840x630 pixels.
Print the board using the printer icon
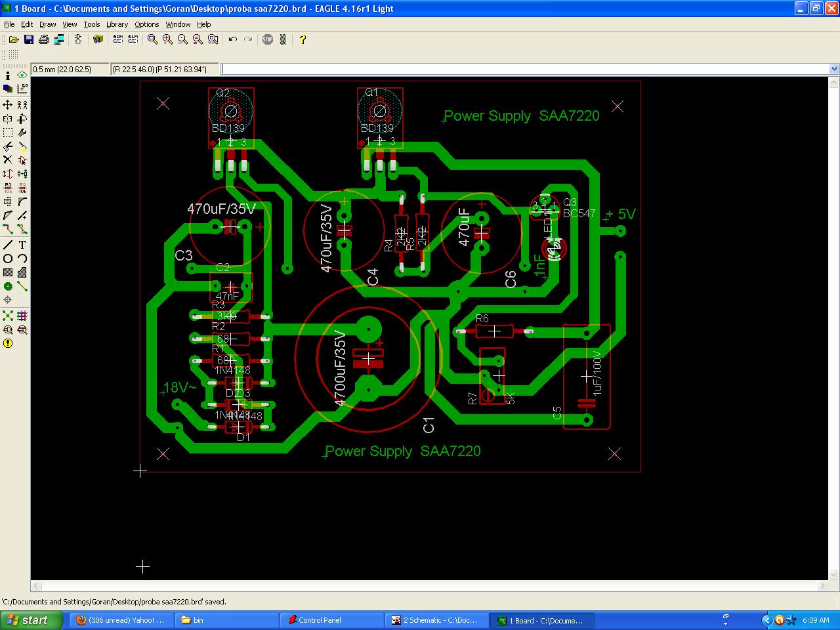click(44, 39)
